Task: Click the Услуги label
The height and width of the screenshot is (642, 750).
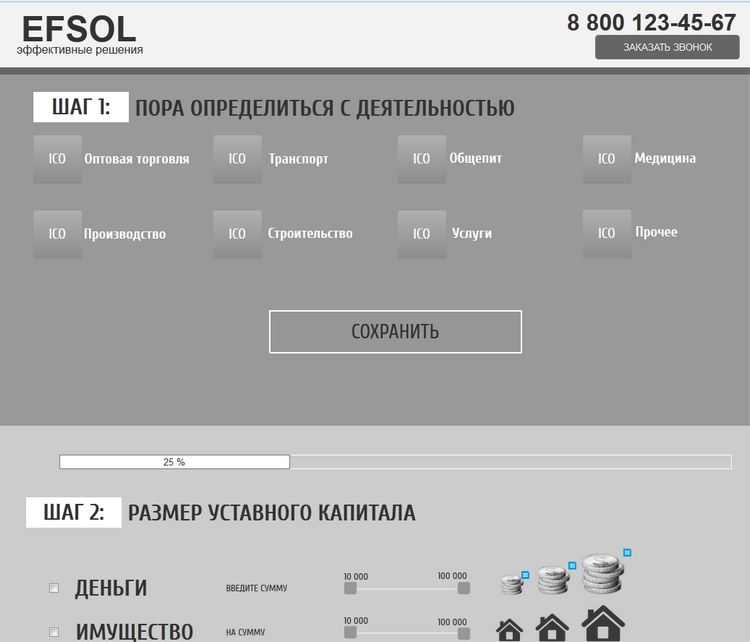Action: click(472, 233)
